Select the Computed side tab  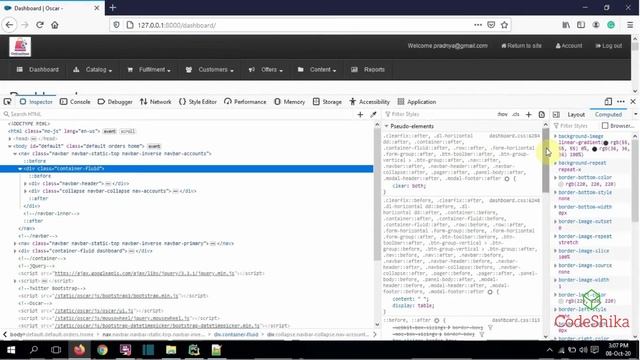tap(608, 115)
